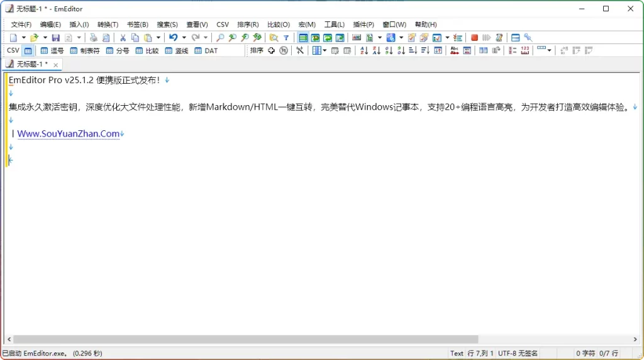Toggle the crossed-tools icon after 排序
Screen dimensions: 644x360
click(300, 50)
